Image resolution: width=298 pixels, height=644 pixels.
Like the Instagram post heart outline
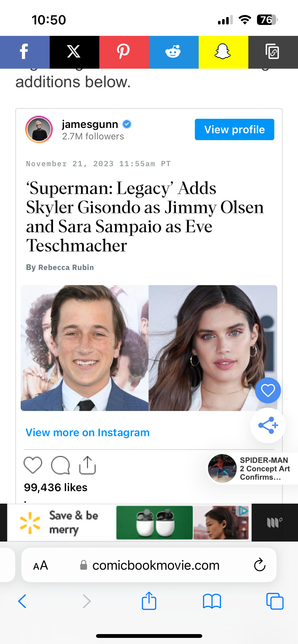[x=33, y=465]
